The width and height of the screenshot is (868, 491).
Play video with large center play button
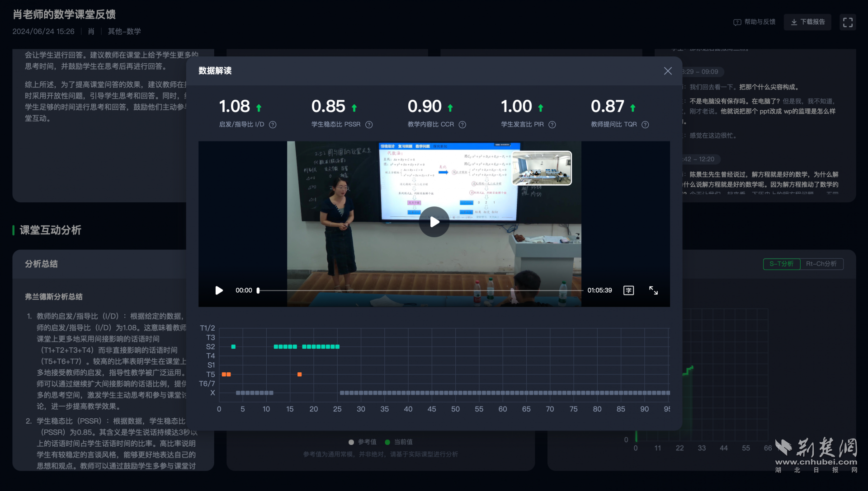pyautogui.click(x=434, y=222)
